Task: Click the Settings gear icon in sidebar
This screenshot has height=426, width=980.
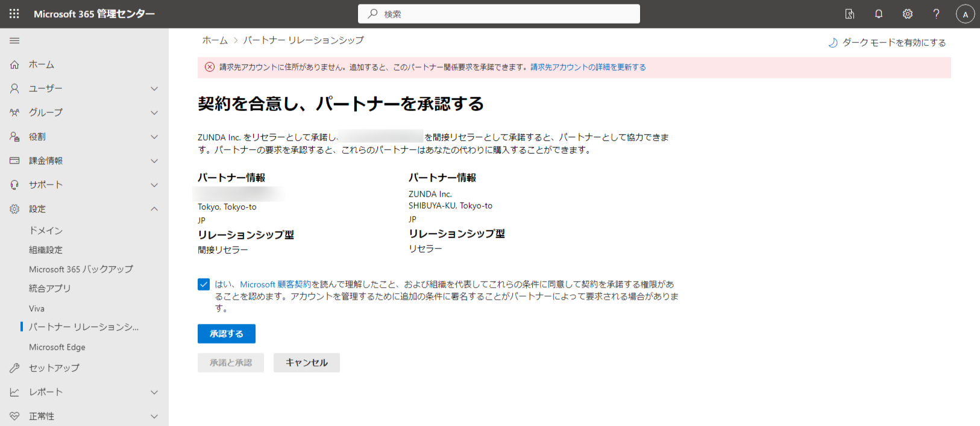Action: (14, 209)
